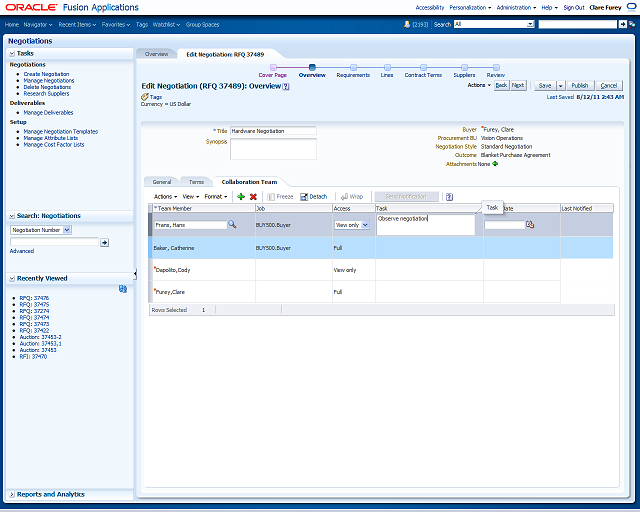The width and height of the screenshot is (640, 512).
Task: Open the Access View only dropdown
Action: pos(365,225)
